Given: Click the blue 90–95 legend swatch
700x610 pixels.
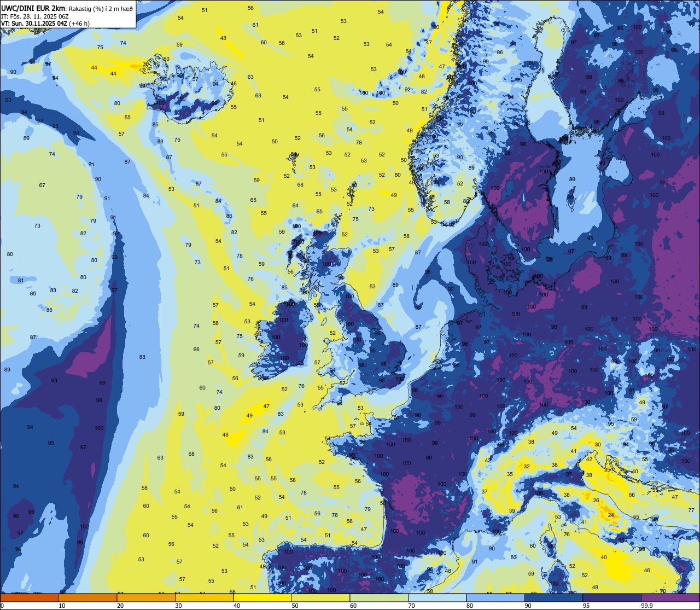Looking at the screenshot, I should [554, 597].
